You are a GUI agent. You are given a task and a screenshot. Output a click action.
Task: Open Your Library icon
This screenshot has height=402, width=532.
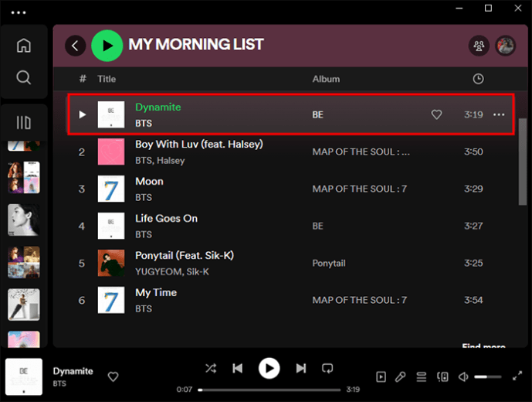click(x=24, y=122)
